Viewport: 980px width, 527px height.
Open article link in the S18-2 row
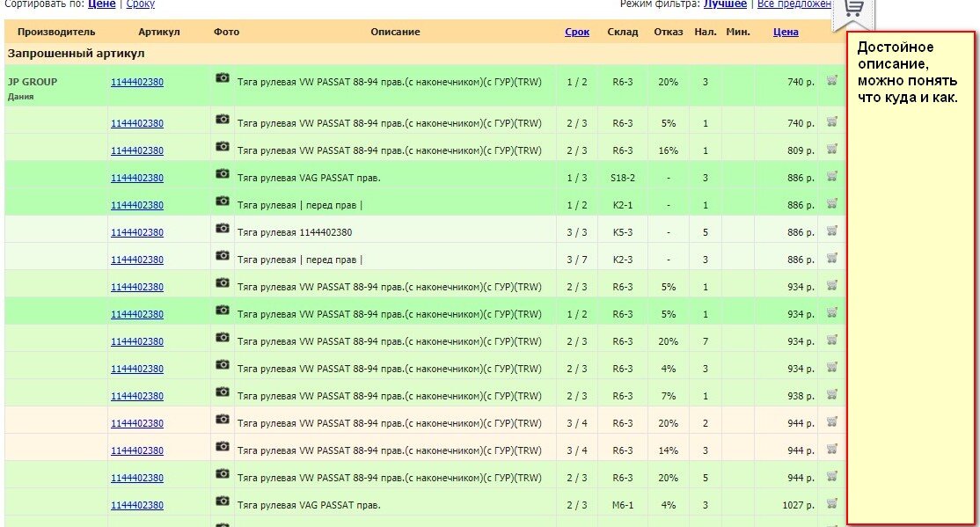(137, 179)
